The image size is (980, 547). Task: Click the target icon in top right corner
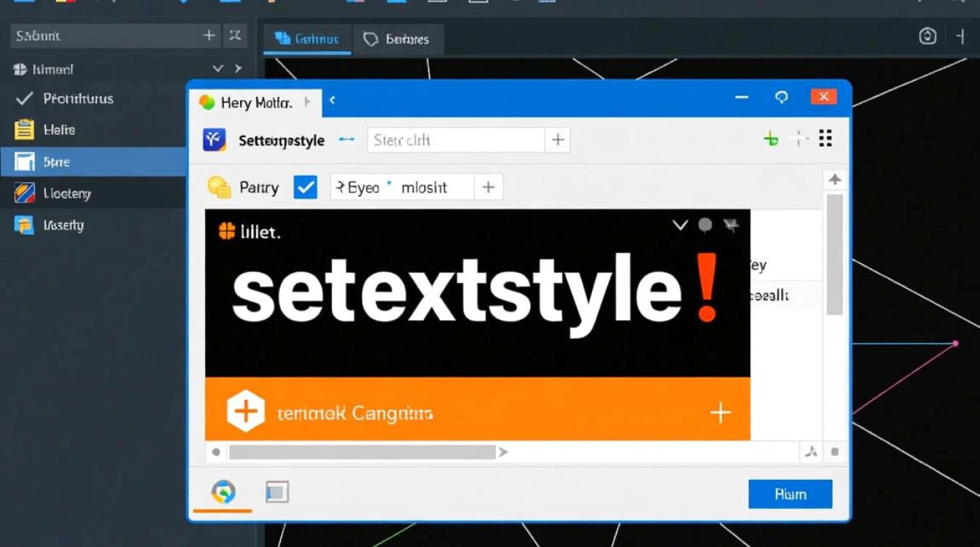[x=927, y=36]
